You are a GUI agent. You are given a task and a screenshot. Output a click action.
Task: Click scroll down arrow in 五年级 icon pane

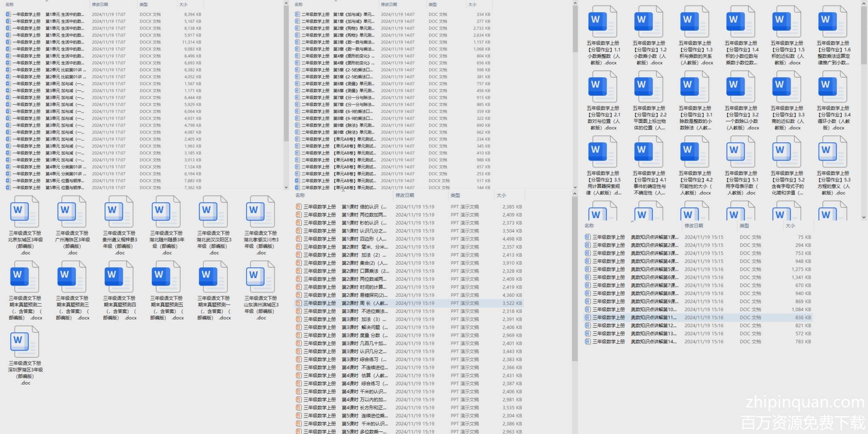click(x=864, y=217)
